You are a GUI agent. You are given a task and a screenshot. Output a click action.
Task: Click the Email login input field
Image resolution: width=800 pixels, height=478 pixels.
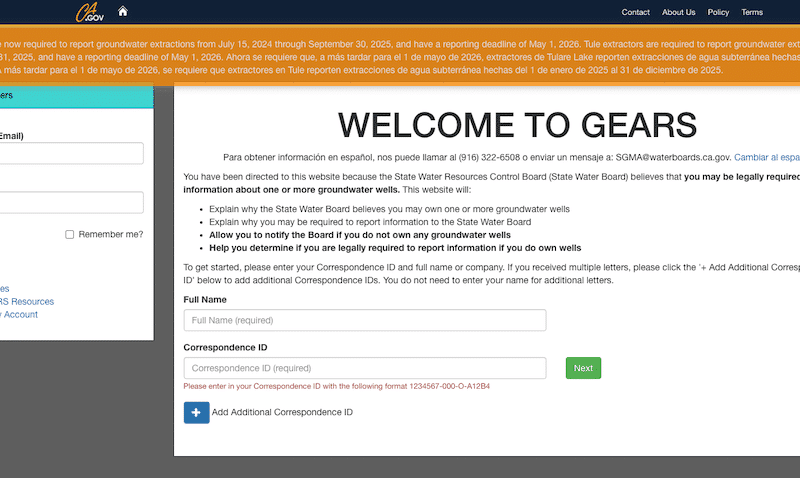coord(70,153)
